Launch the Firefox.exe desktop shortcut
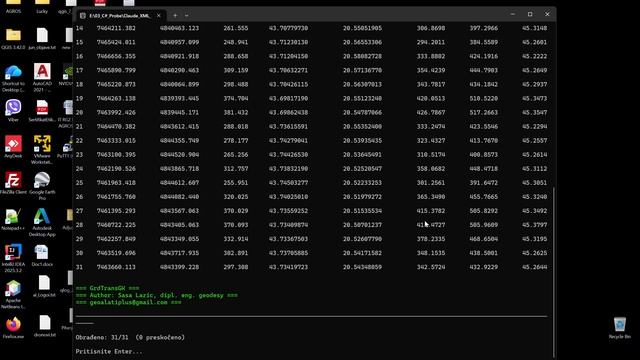Viewport: 640px width, 360px height. click(13, 328)
